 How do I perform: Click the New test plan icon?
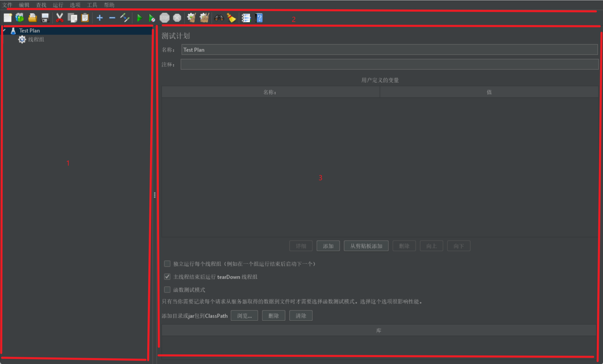(x=8, y=18)
